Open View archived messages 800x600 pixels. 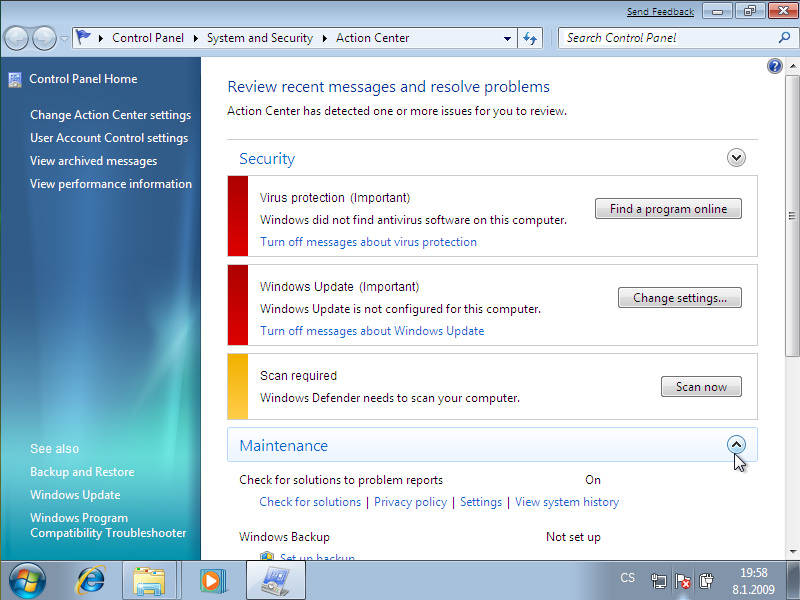point(93,161)
